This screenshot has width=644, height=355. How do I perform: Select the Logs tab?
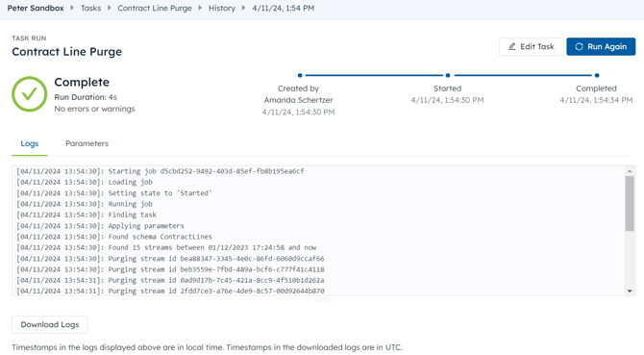tap(30, 143)
